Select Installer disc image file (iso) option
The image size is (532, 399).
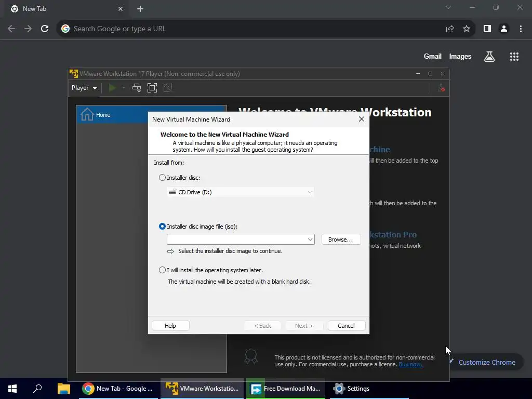162,227
